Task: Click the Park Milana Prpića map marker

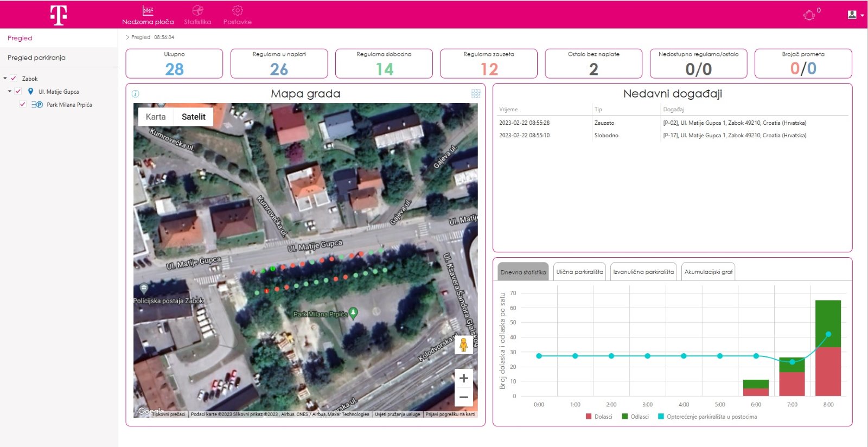Action: pos(353,312)
